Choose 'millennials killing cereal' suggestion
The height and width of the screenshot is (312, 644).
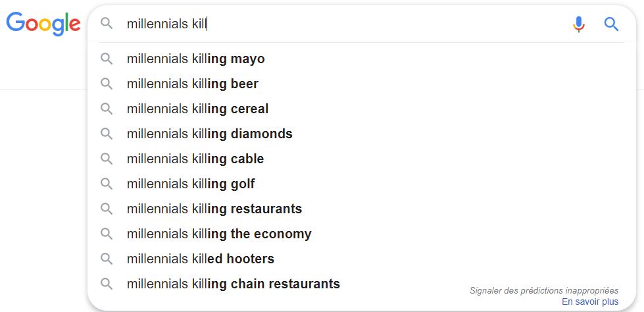click(x=361, y=109)
